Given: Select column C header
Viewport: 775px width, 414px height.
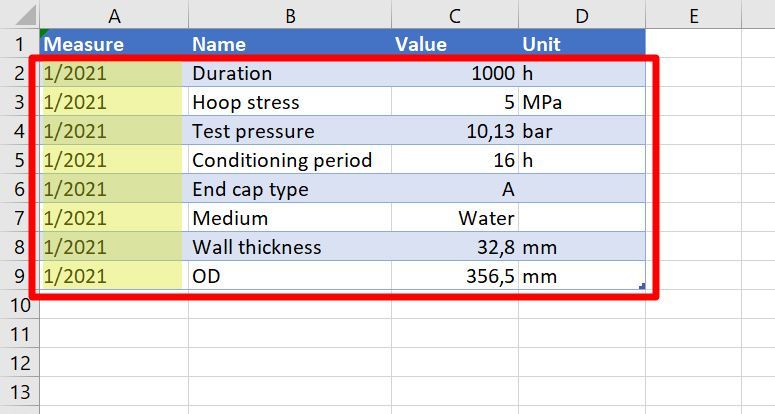Looking at the screenshot, I should 455,14.
